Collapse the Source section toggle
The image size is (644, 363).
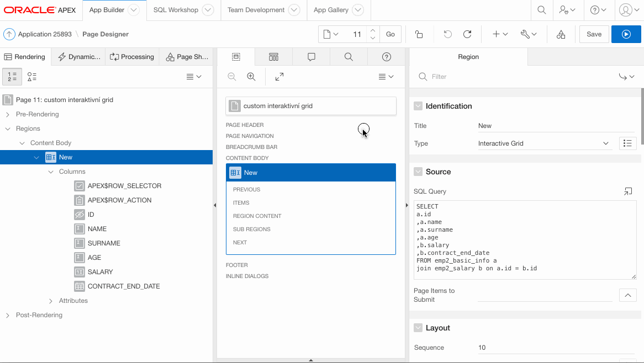coord(418,172)
